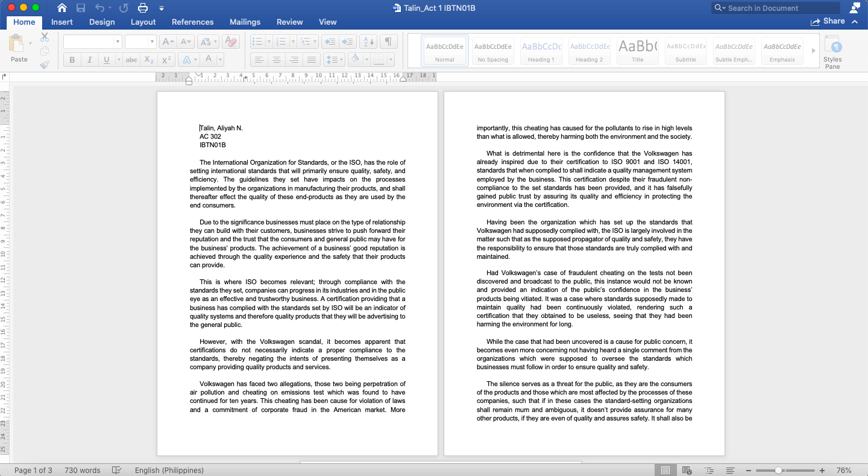Click the 730 words count in status bar
This screenshot has width=868, height=476.
click(x=83, y=471)
